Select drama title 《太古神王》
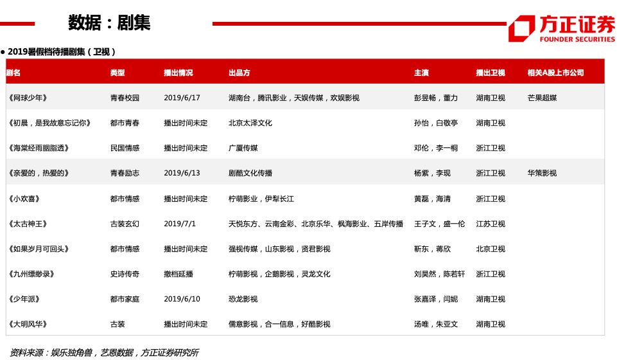The image size is (644, 360). tap(28, 224)
